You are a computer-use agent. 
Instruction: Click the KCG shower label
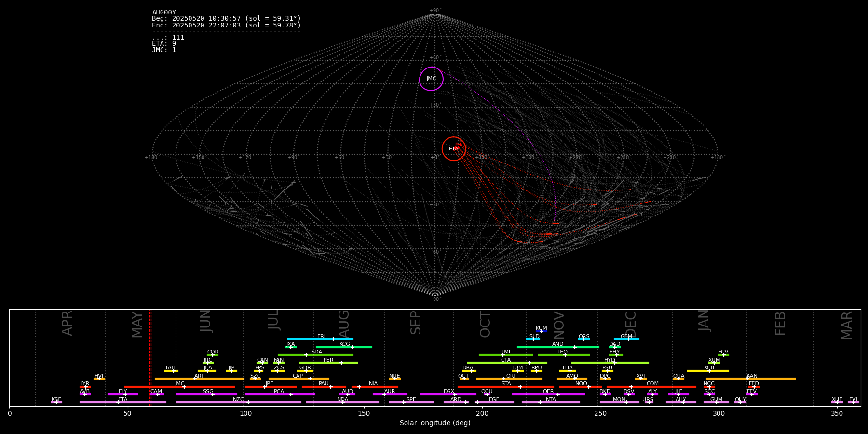345,344
